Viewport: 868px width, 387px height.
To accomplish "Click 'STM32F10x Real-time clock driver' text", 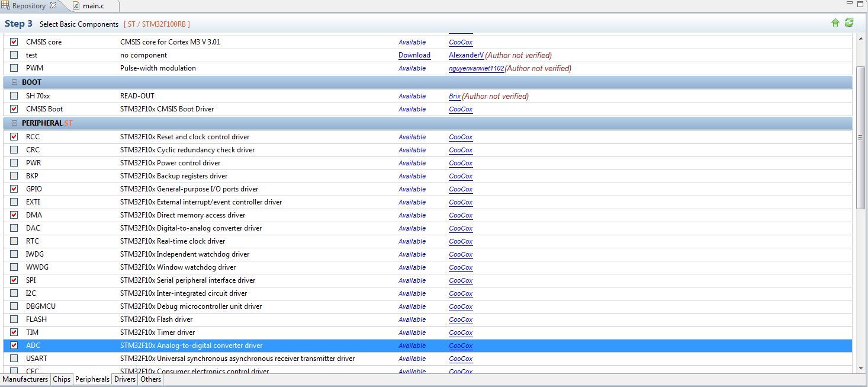I will click(x=173, y=241).
